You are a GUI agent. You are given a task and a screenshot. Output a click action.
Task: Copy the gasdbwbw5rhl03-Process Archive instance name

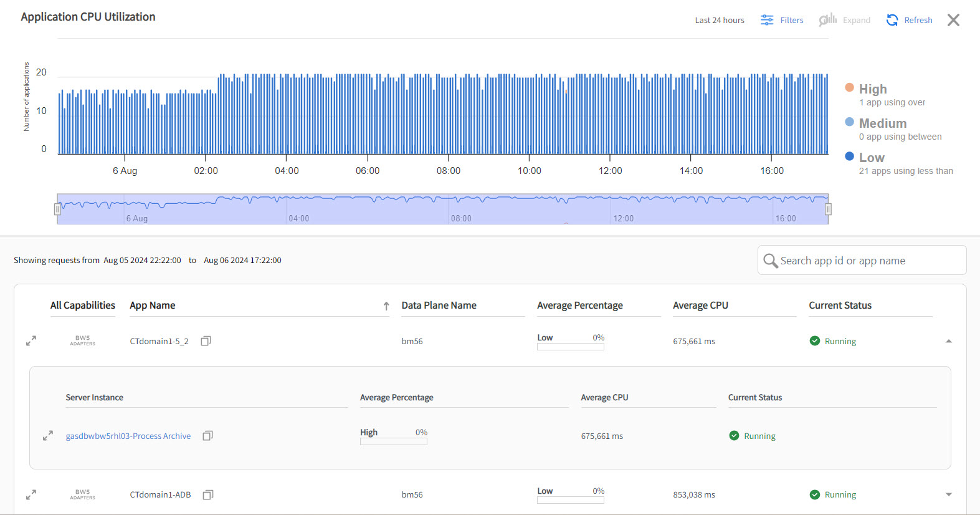207,436
